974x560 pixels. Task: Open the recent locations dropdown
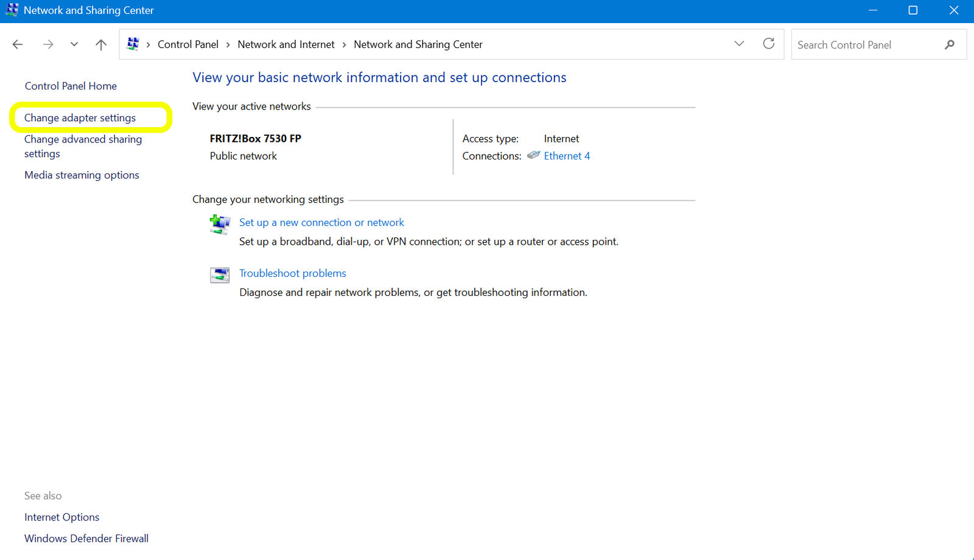click(x=74, y=44)
